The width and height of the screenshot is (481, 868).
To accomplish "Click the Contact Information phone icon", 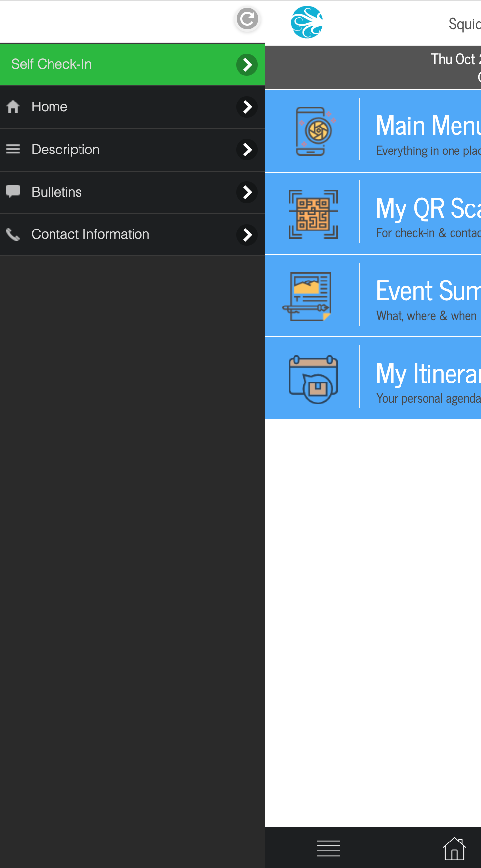I will click(x=13, y=234).
